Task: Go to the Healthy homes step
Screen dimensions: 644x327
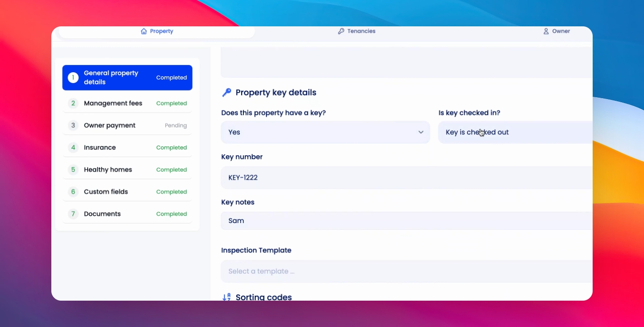Action: (127, 170)
